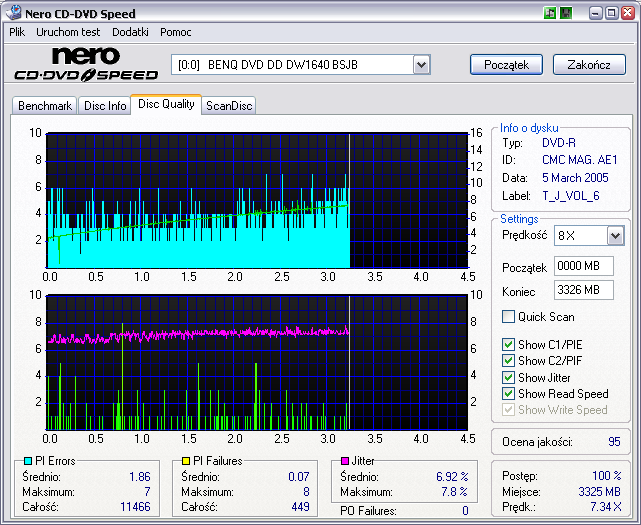The image size is (641, 525).
Task: Toggle the Show Jitter checkbox
Action: pos(508,377)
